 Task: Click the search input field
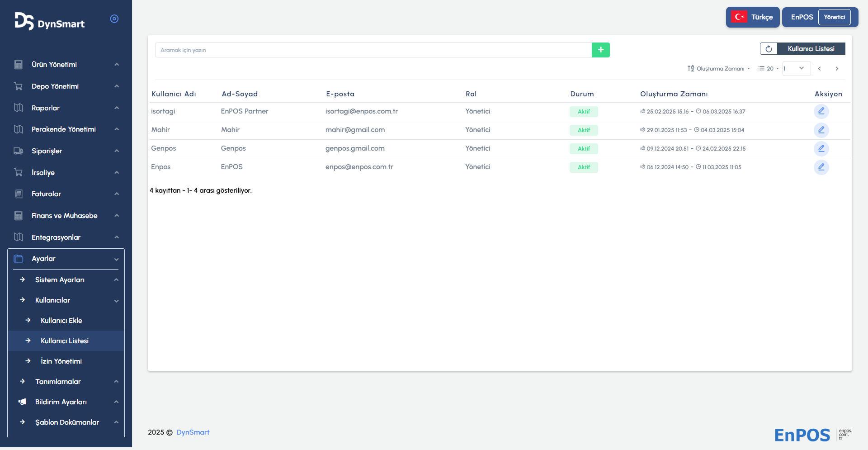click(373, 50)
